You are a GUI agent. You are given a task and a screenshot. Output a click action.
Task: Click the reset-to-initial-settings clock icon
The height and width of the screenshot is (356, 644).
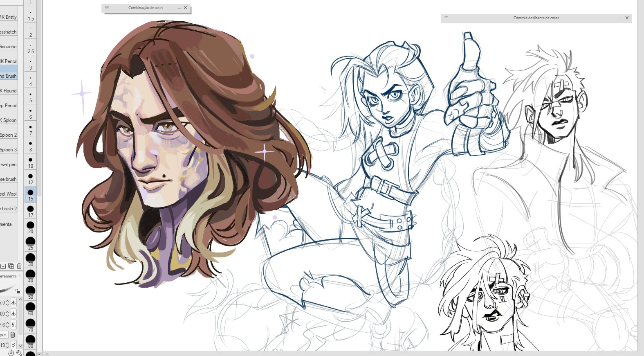(11, 353)
